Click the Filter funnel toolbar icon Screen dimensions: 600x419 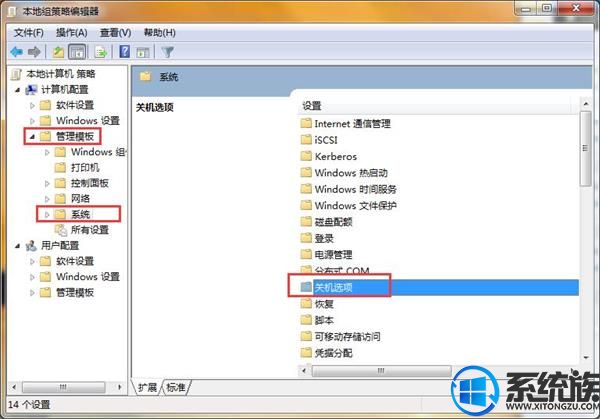tap(168, 52)
